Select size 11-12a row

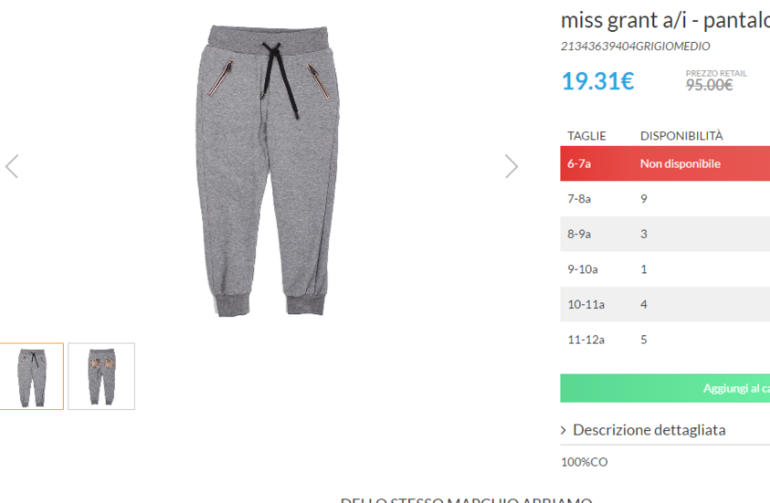(x=665, y=339)
